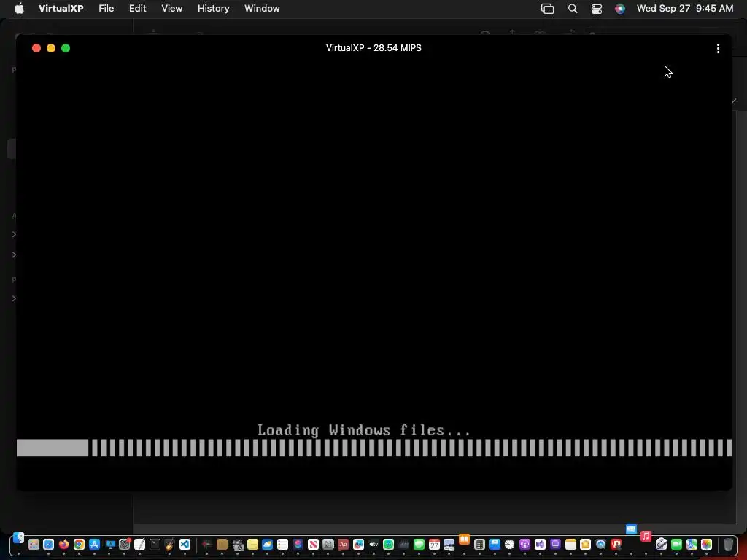
Task: Open Stocks app from the Dock
Action: pos(403,544)
